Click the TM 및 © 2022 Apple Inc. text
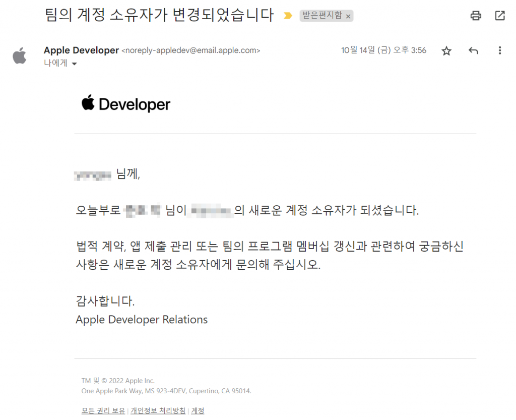This screenshot has height=420, width=516. click(118, 381)
